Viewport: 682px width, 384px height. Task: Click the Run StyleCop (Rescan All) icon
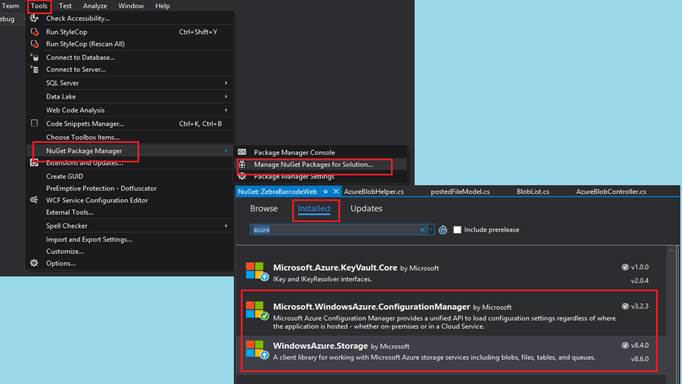34,44
